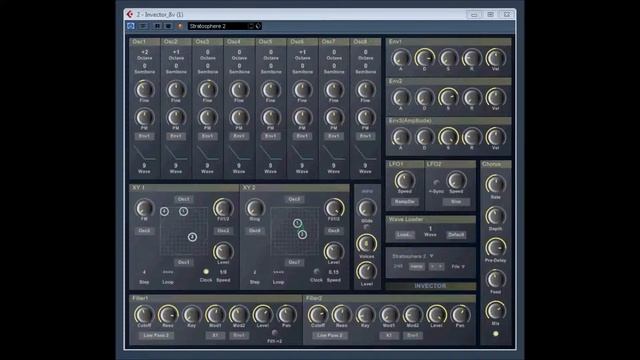
Task: Click the XY 1 FM knob
Action: [x=144, y=208]
